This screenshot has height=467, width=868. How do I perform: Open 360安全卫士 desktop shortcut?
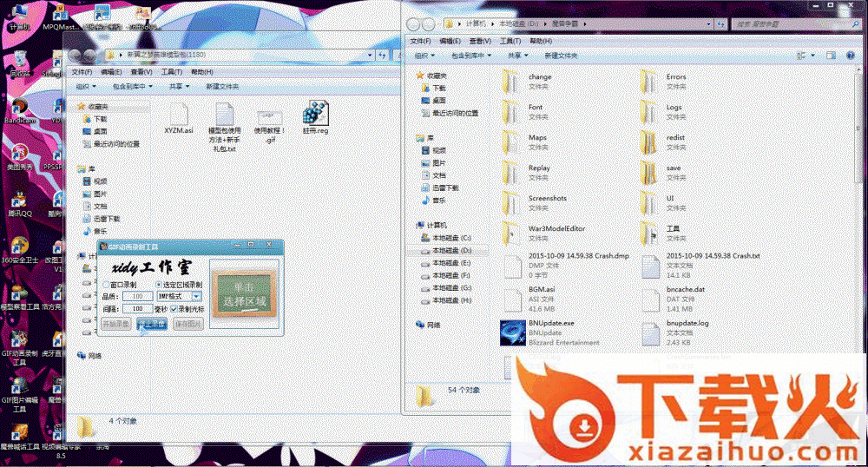(20, 249)
